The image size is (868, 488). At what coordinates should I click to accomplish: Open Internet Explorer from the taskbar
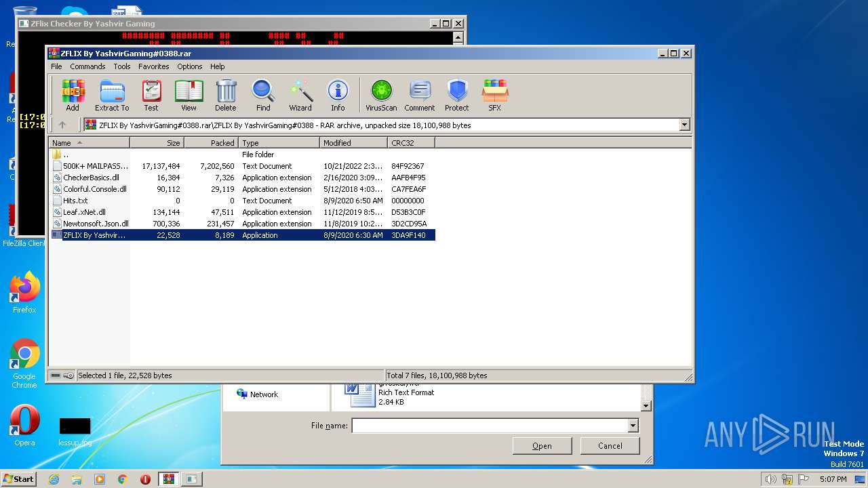(54, 479)
